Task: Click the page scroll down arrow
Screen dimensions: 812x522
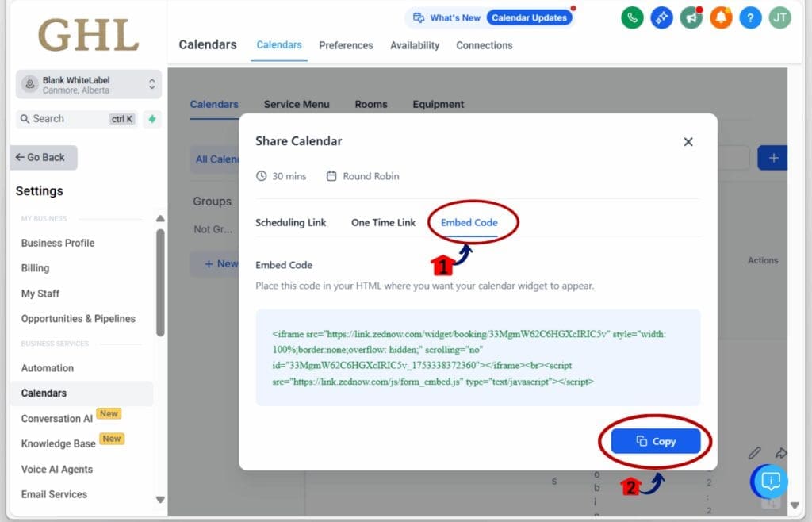Action: coord(795,505)
